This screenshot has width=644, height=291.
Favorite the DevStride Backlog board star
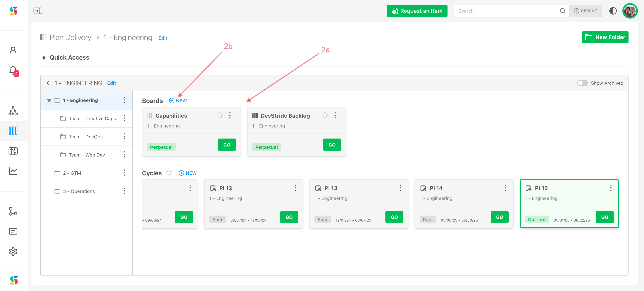tap(325, 115)
